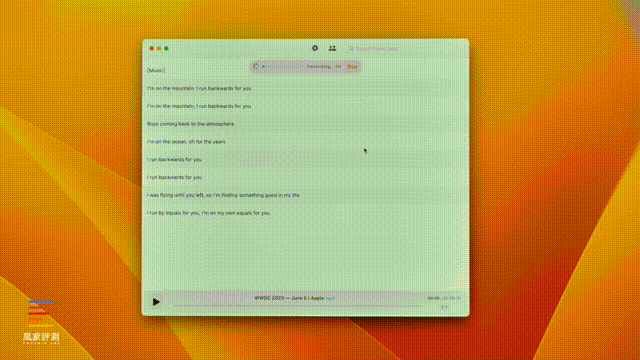
Task: Open the speakers people icon
Action: pyautogui.click(x=332, y=48)
